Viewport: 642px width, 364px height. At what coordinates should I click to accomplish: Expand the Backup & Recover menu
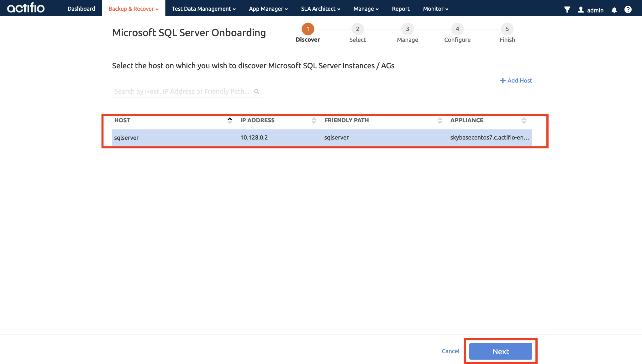coord(134,8)
